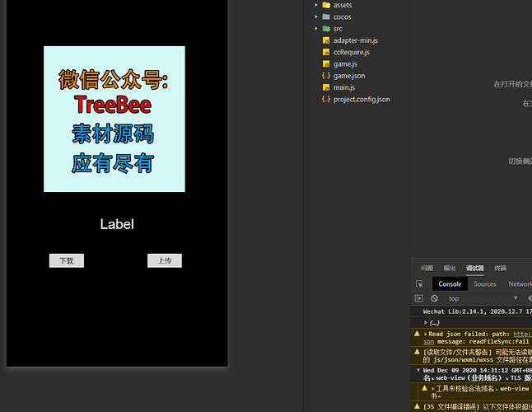Expand the Read json failed warning
The height and width of the screenshot is (412, 532).
coord(426,334)
